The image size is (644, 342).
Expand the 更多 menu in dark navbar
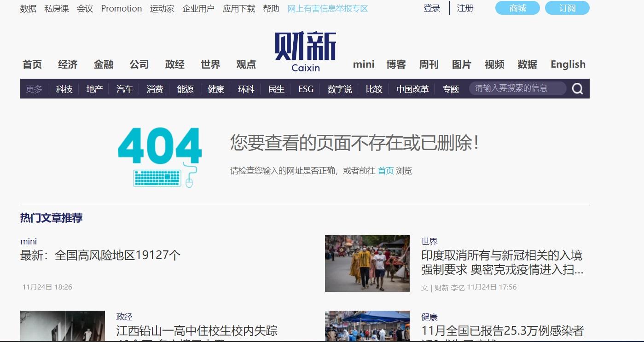34,89
